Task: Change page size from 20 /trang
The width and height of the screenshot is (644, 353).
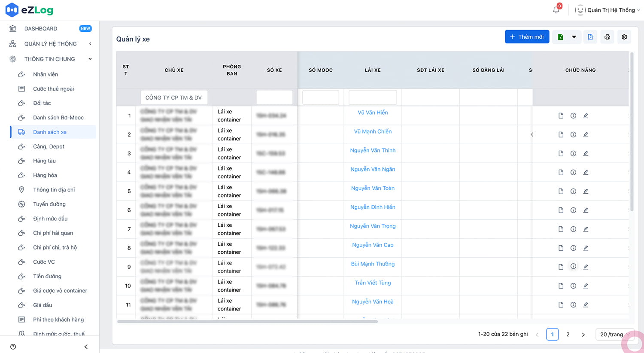Action: (615, 335)
